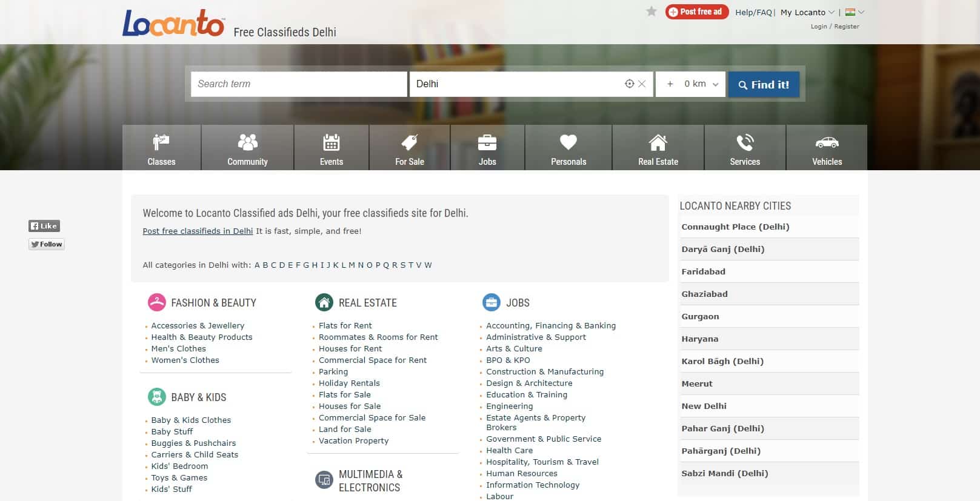The image size is (980, 501).
Task: Open the For Sale category tab
Action: click(x=410, y=148)
